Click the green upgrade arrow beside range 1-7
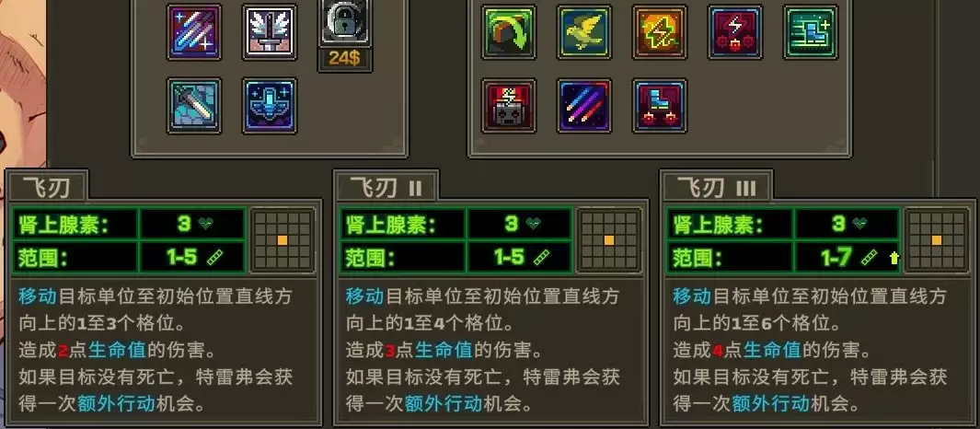The image size is (980, 429). [894, 258]
